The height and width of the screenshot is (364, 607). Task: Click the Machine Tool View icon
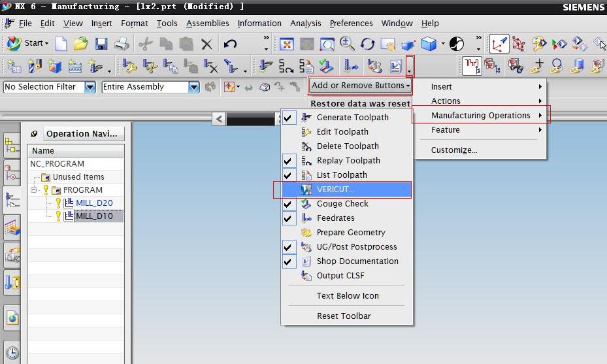pos(491,66)
